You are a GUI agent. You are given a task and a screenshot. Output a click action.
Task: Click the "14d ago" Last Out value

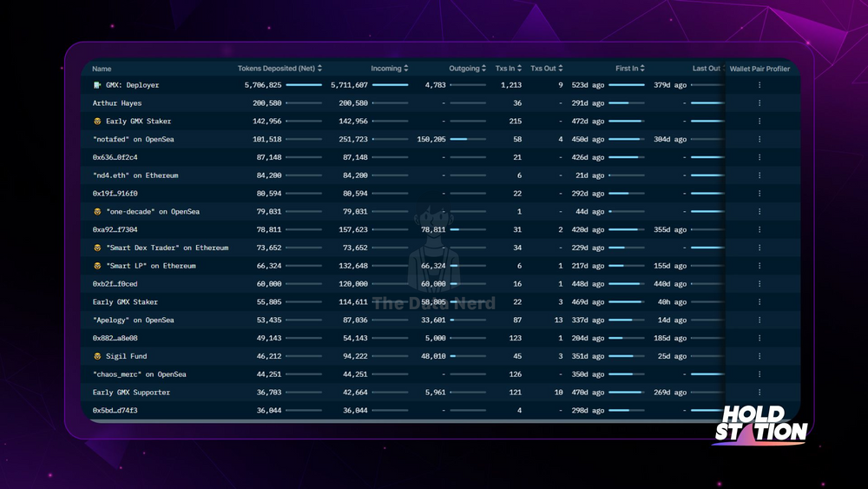click(672, 320)
